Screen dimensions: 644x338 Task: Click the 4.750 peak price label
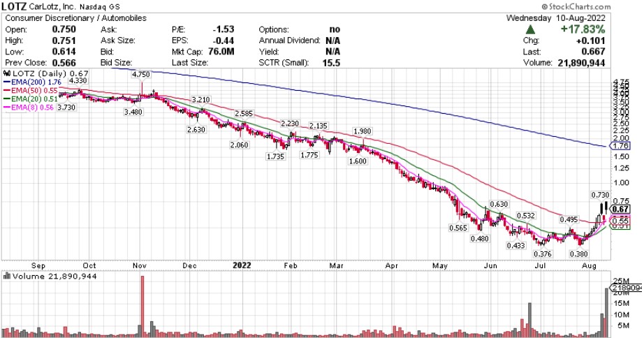pos(141,74)
